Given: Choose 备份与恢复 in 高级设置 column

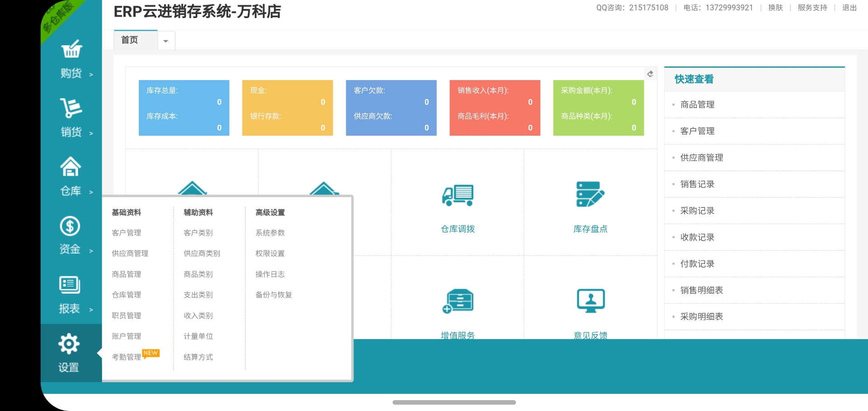Looking at the screenshot, I should (x=274, y=295).
